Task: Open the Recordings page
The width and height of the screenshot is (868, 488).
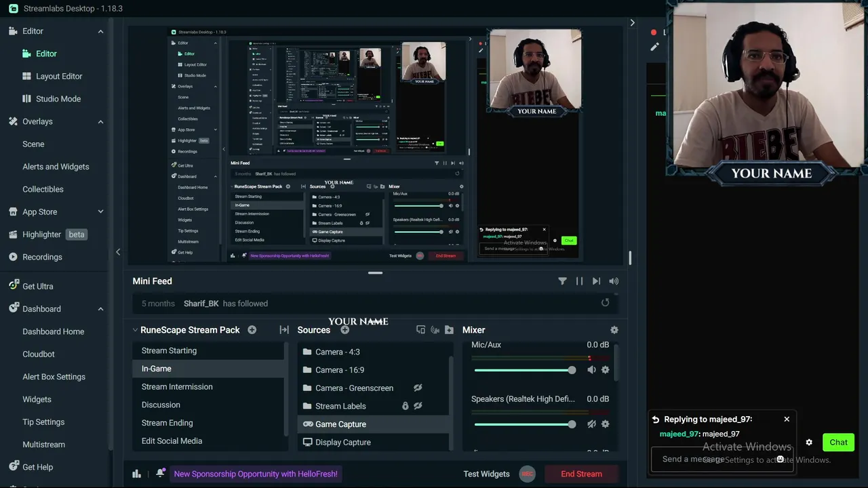Action: (42, 257)
